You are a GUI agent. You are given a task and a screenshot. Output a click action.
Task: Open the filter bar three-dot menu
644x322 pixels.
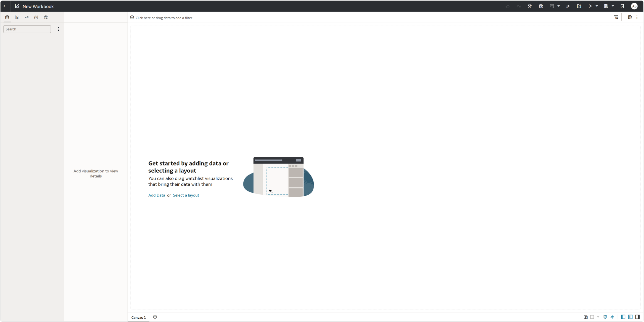tap(637, 17)
